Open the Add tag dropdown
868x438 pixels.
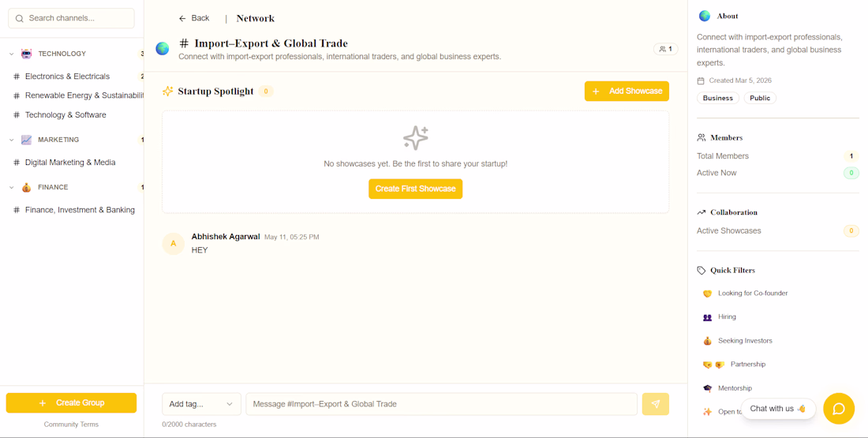pyautogui.click(x=201, y=404)
